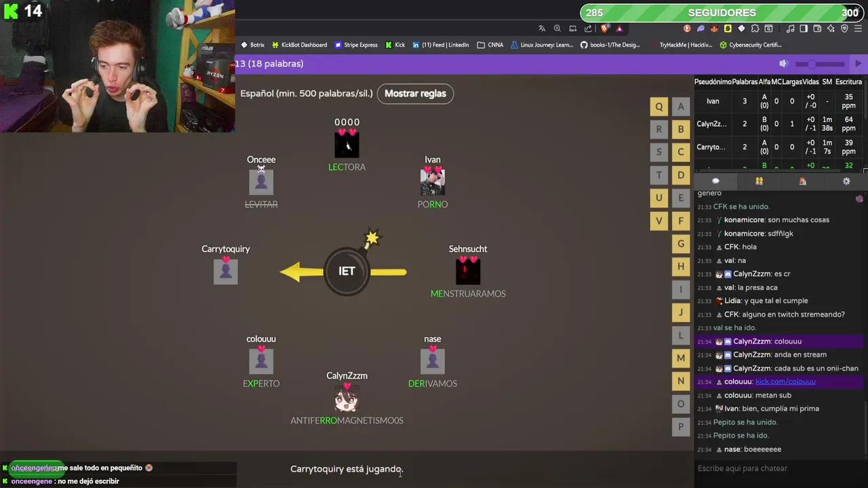Click the Palabras column header
Viewport: 868px width, 488px height.
tap(745, 81)
